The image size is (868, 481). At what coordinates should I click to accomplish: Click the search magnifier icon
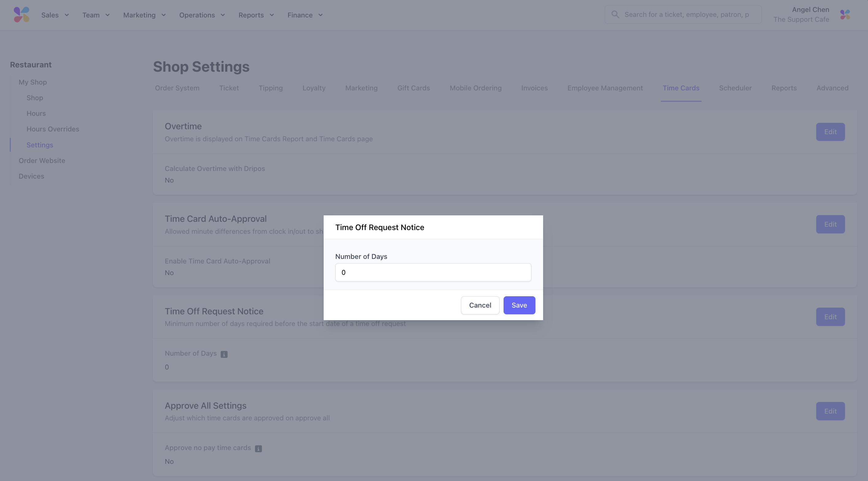point(615,14)
